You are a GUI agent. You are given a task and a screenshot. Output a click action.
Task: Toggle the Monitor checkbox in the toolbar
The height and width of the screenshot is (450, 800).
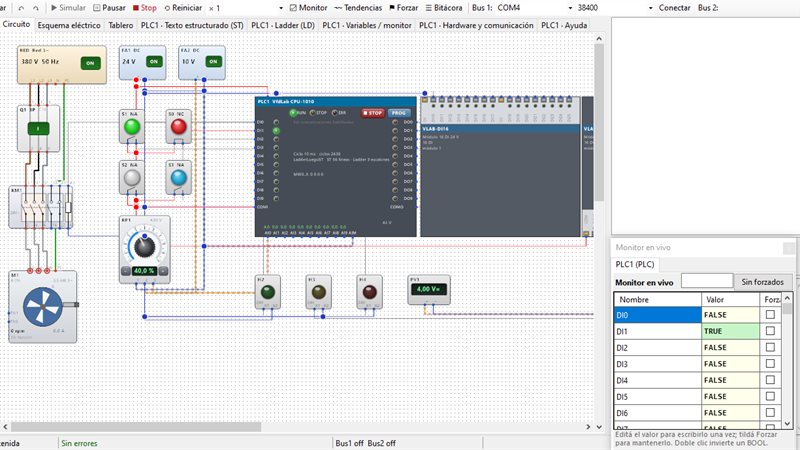(x=308, y=8)
